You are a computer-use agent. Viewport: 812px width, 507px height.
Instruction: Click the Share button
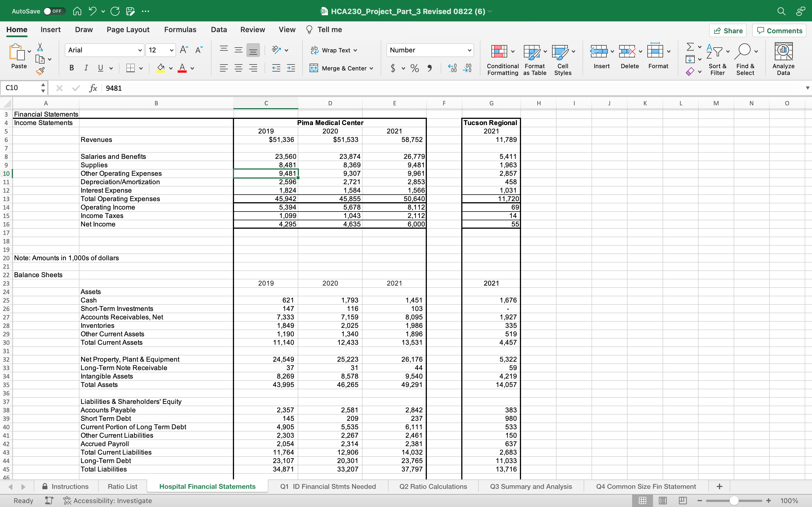[728, 30]
